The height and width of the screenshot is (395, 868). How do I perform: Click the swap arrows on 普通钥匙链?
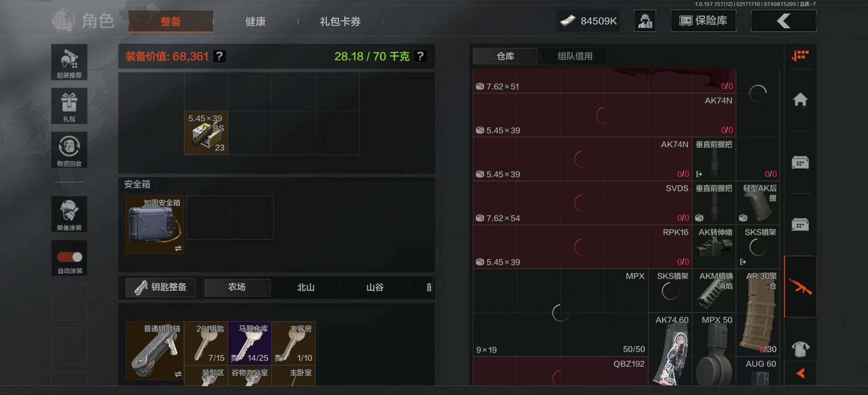tap(178, 374)
